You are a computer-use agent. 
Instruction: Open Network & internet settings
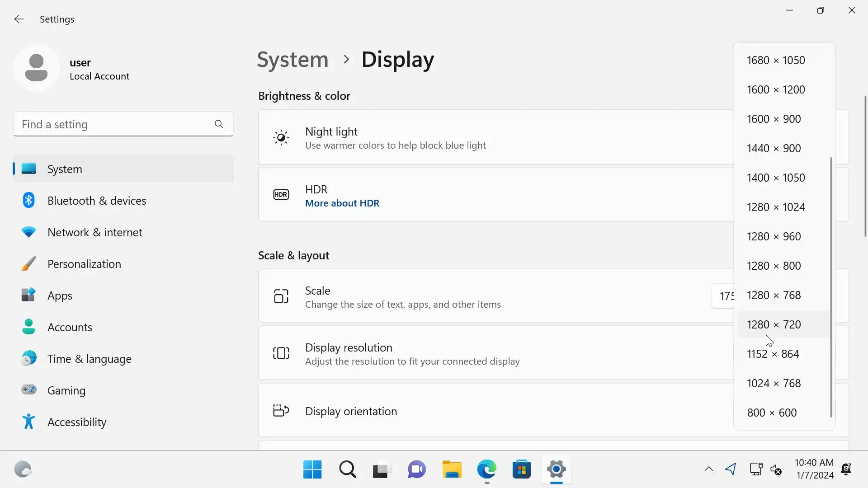point(94,232)
